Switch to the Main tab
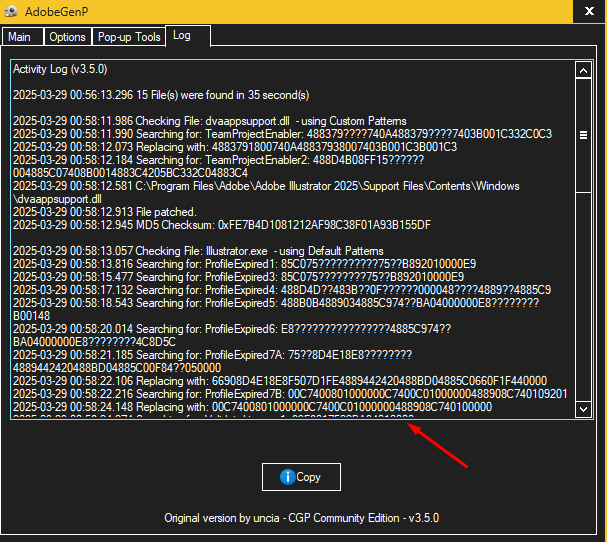 (20, 37)
